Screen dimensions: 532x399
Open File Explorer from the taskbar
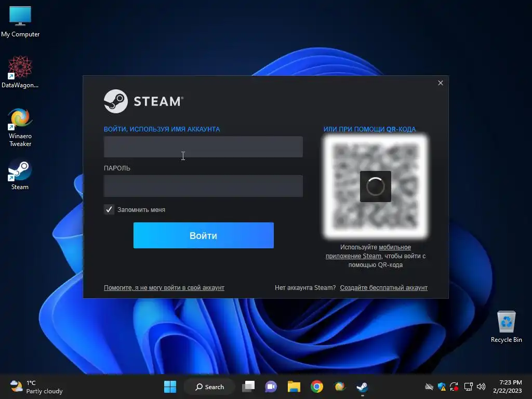tap(294, 387)
